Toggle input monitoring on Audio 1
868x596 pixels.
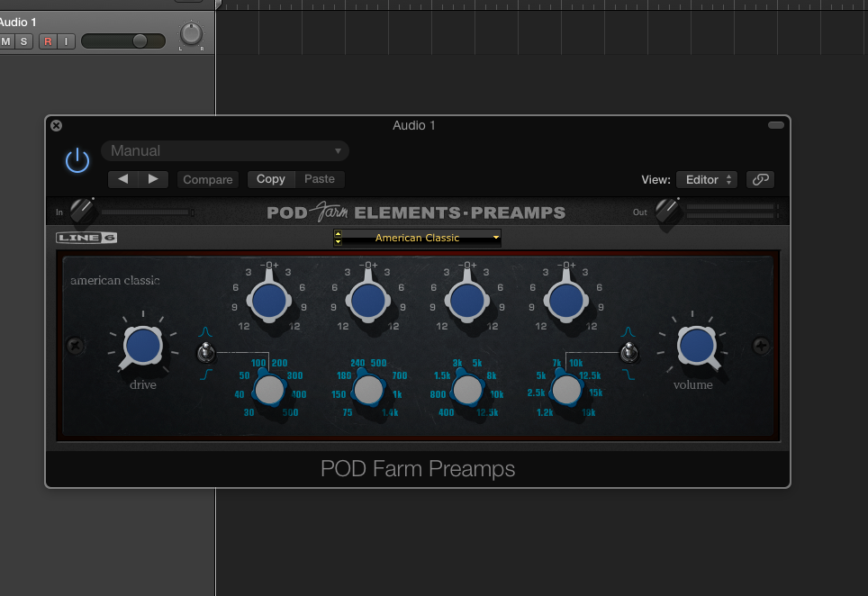pyautogui.click(x=66, y=41)
